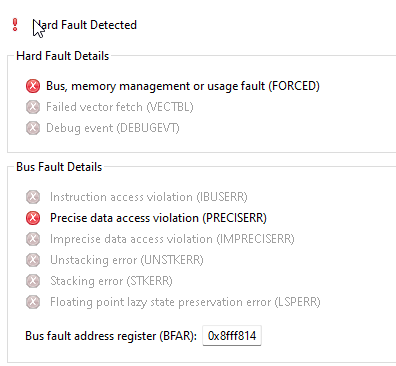Click the LSPERR greyed status icon

(x=33, y=302)
